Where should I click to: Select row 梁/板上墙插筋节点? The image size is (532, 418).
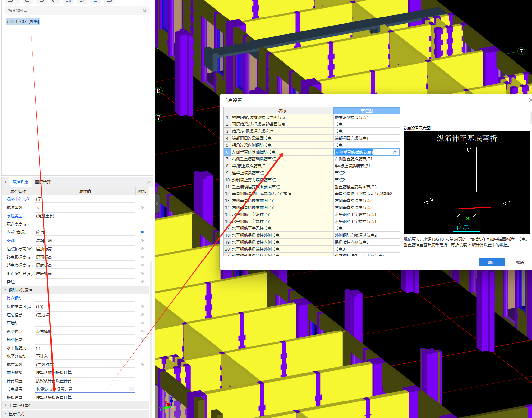pyautogui.click(x=282, y=166)
